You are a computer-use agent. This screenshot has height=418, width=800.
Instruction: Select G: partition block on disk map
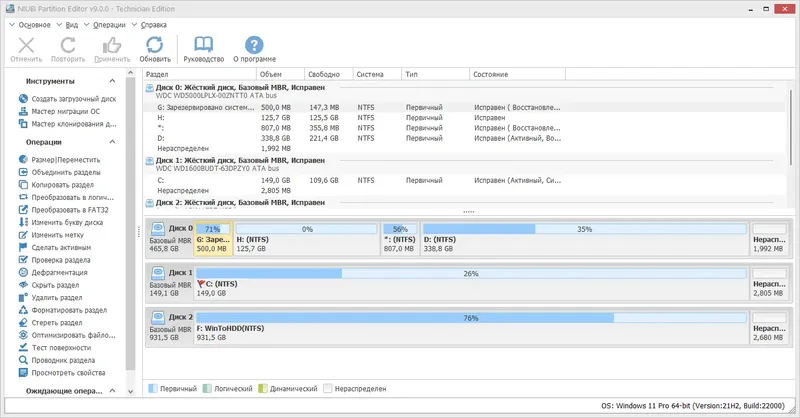[213, 238]
